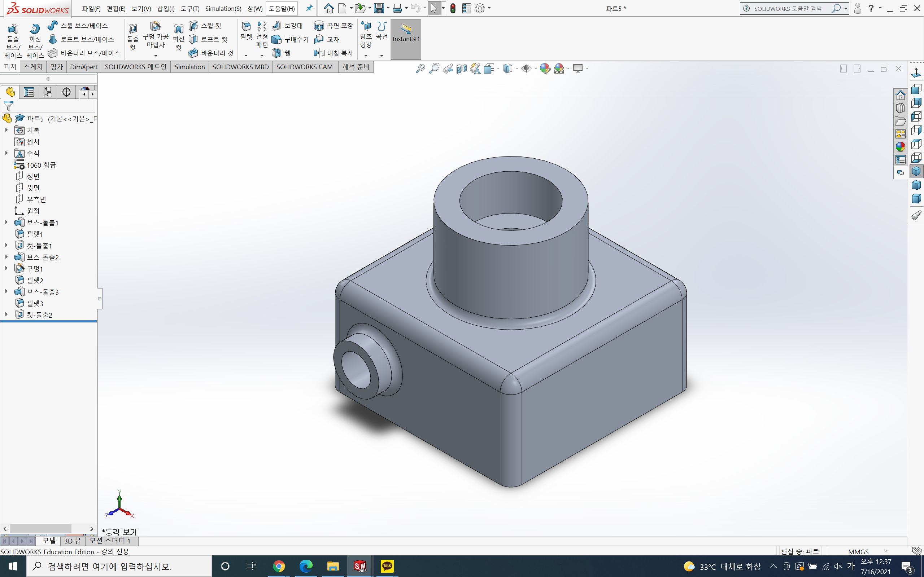
Task: Click the Extruded Boss/Base (돌출 보스/베이스) icon
Action: tap(13, 29)
